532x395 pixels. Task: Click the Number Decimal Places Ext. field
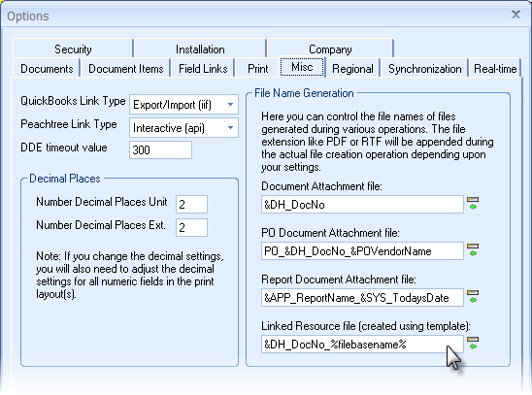(x=191, y=227)
